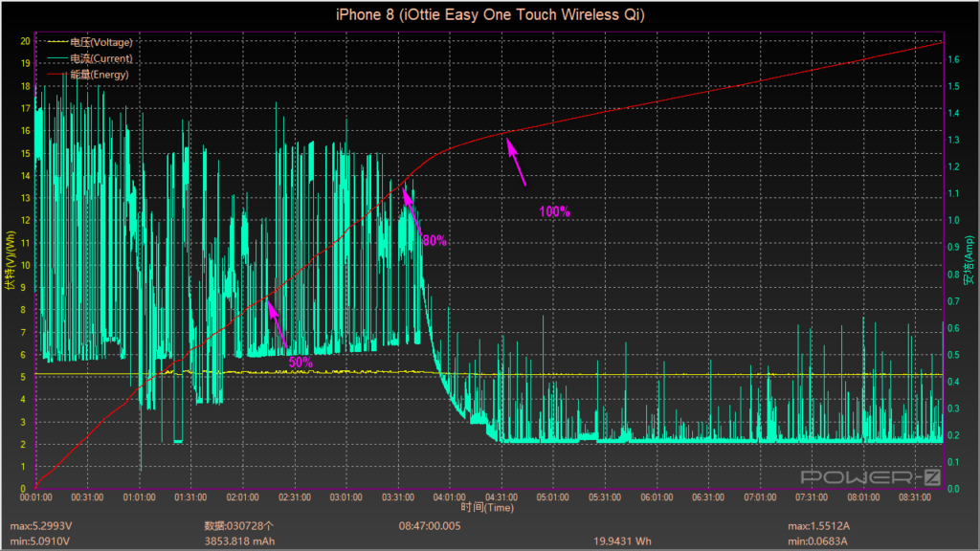Viewport: 980px width, 551px height.
Task: Click the 20 tick on the left voltage axis
Action: 25,41
